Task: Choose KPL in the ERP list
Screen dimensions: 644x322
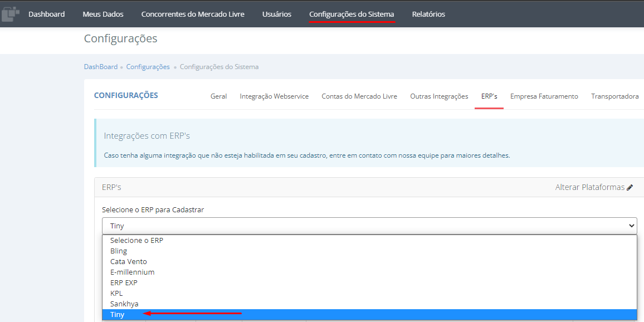Action: pyautogui.click(x=369, y=293)
